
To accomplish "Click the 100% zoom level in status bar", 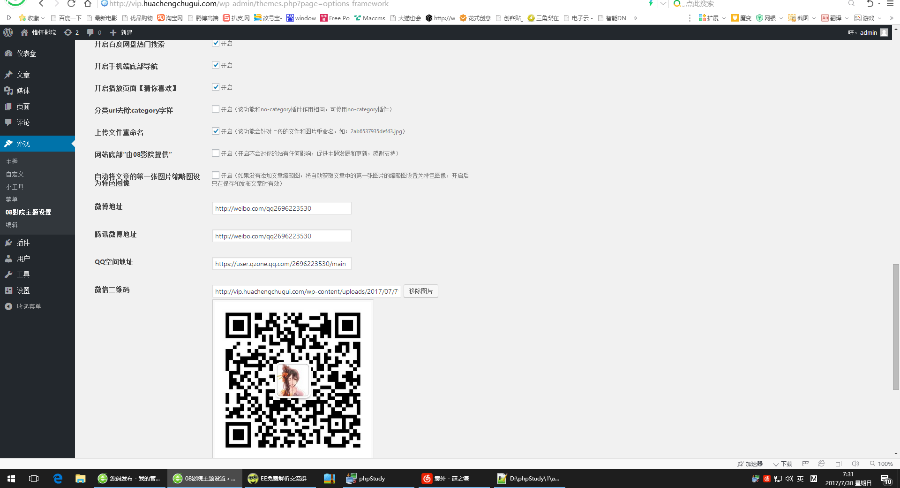I will (882, 464).
